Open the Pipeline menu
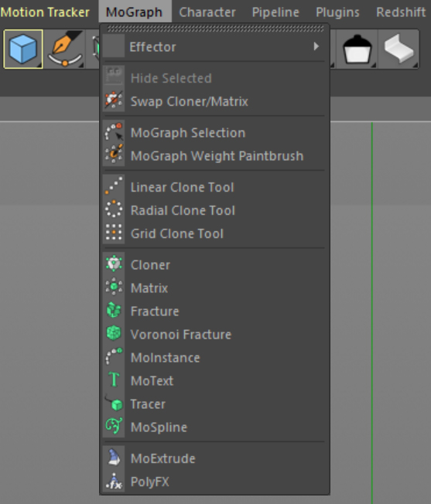Viewport: 431px width, 504px height. [275, 12]
